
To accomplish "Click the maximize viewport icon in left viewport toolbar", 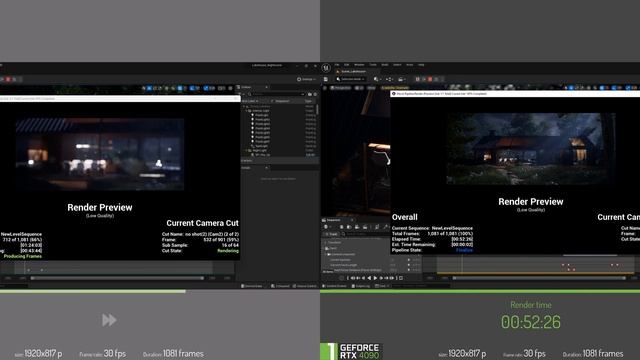I will 230,88.
